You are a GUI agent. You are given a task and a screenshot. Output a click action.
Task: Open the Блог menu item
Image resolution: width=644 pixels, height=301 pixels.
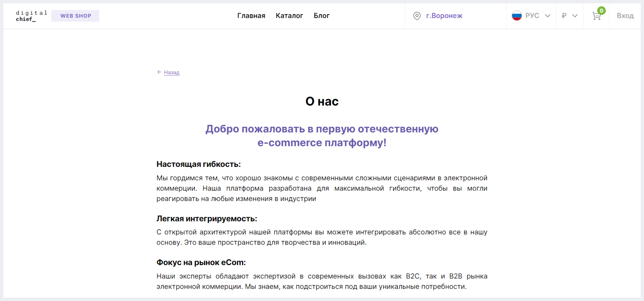click(x=322, y=15)
